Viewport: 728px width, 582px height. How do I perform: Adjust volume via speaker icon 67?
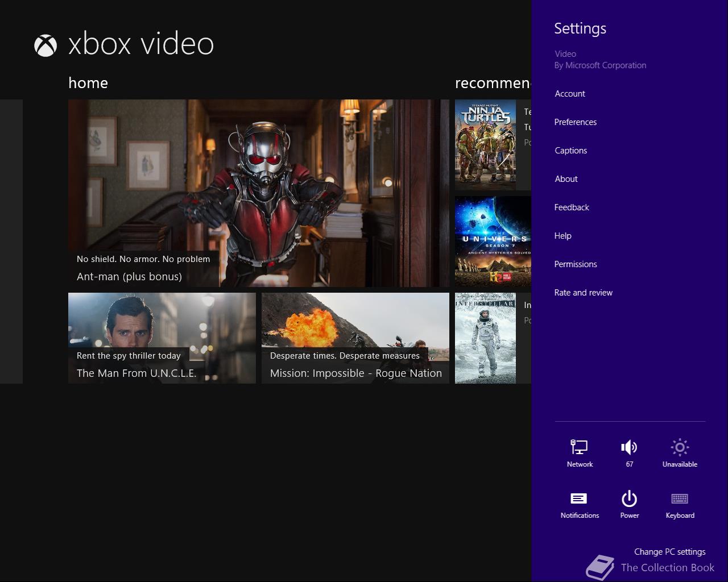pyautogui.click(x=629, y=453)
